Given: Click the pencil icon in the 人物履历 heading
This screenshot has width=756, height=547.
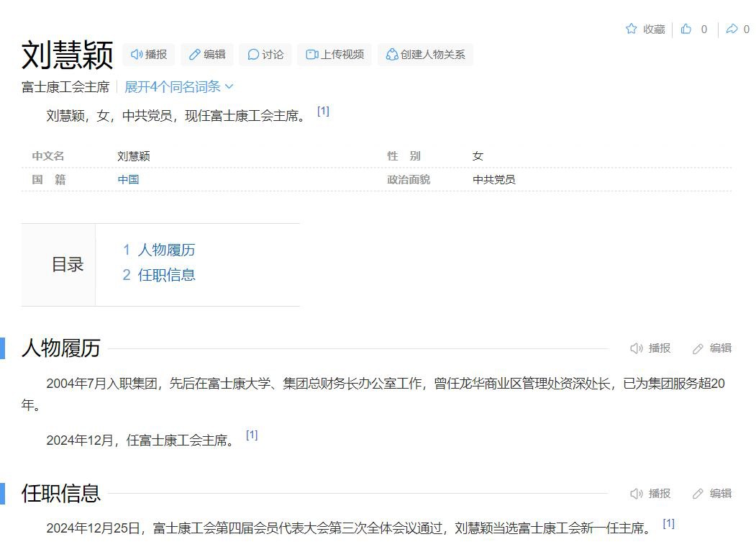Looking at the screenshot, I should click(x=698, y=348).
